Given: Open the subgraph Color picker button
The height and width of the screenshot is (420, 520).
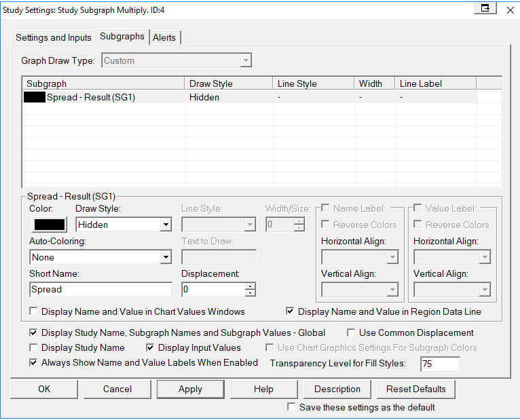Looking at the screenshot, I should coord(50,225).
